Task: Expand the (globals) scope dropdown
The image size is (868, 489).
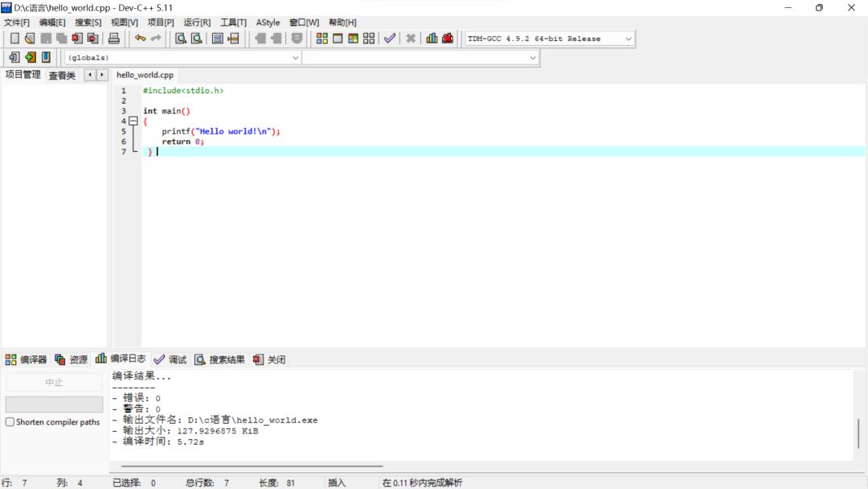Action: click(295, 58)
